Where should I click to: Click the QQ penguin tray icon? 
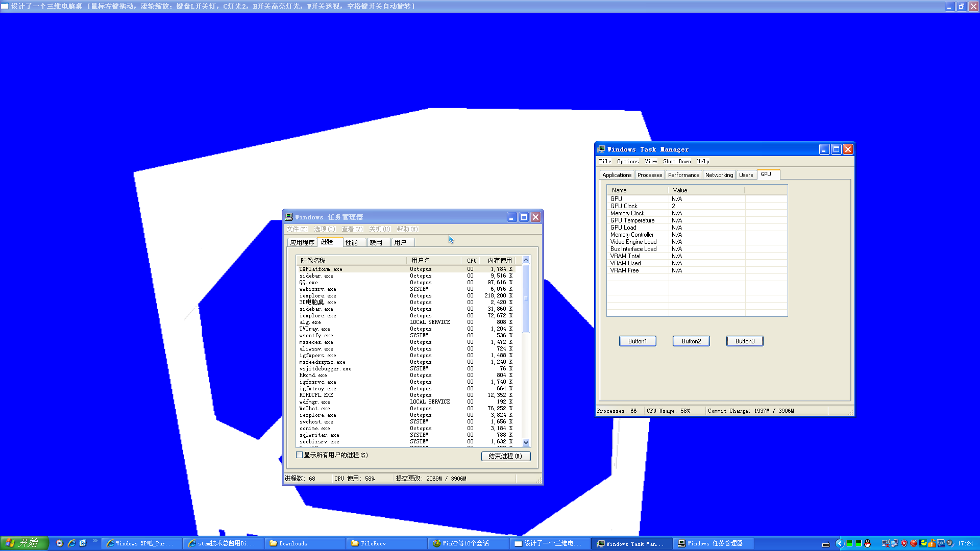coord(867,543)
